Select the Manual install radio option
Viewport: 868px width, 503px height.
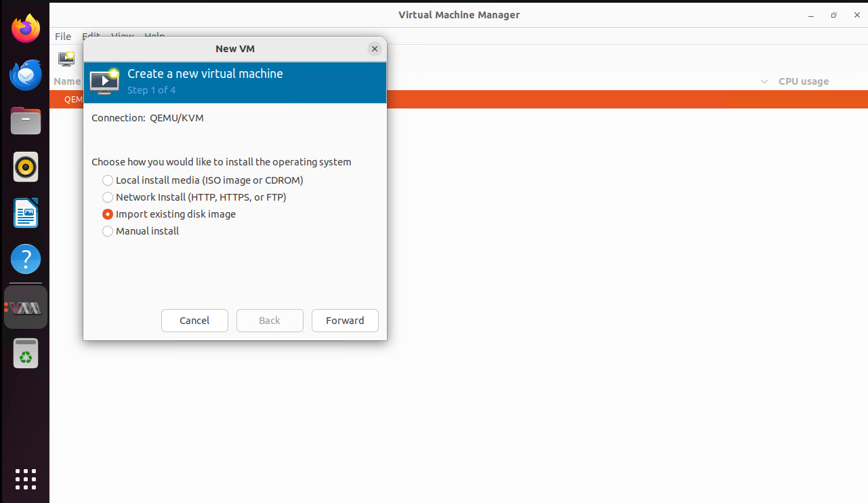pyautogui.click(x=108, y=231)
